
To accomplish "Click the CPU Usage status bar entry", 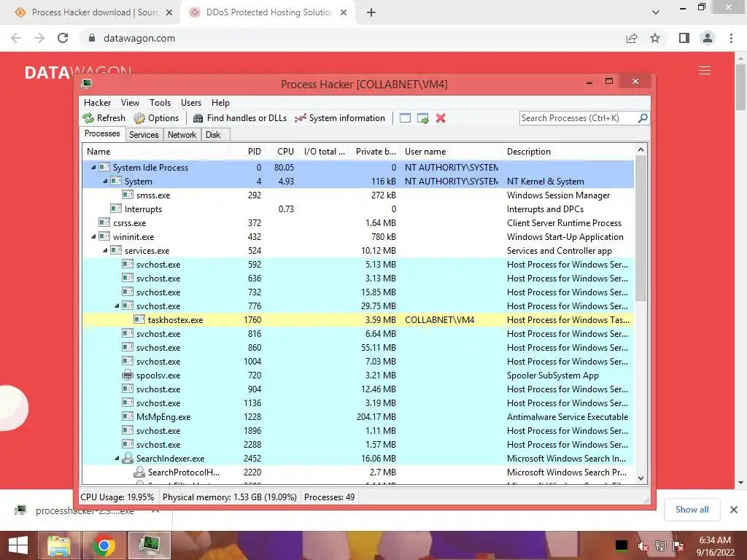I will (117, 497).
